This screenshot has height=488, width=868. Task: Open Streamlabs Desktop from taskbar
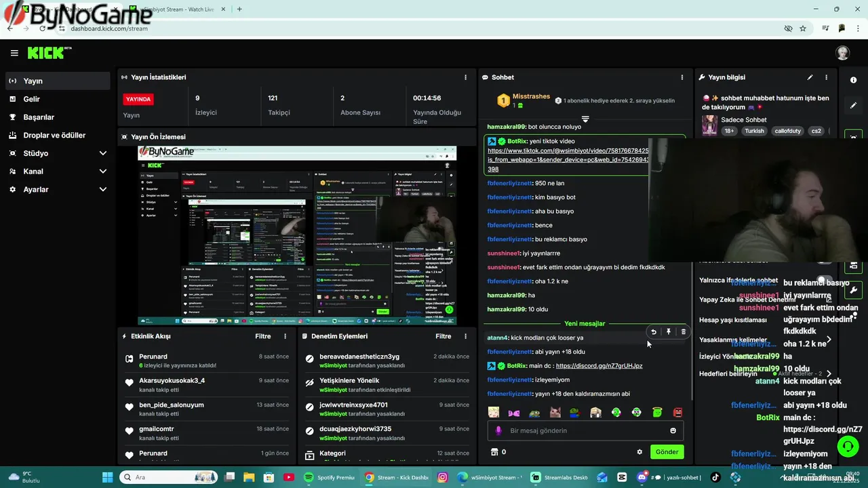(x=559, y=477)
